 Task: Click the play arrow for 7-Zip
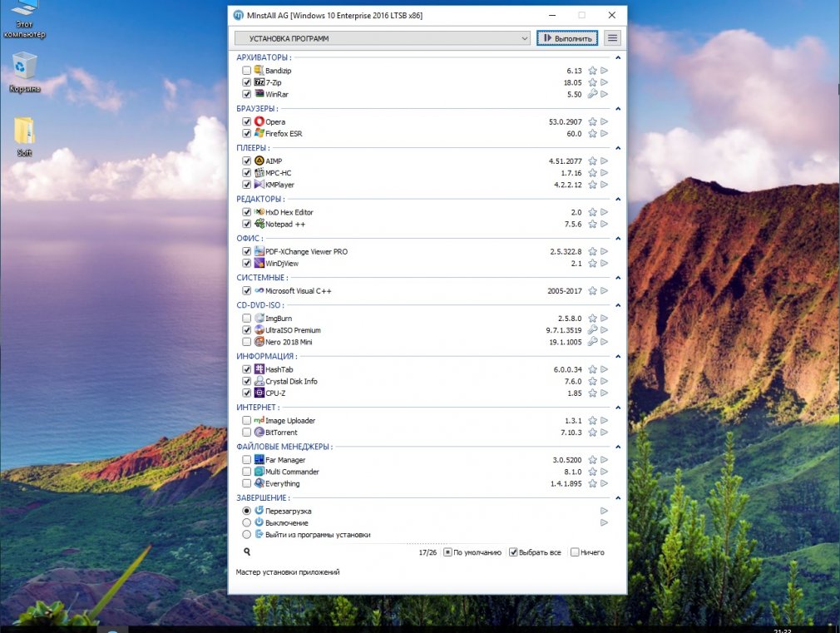tap(605, 82)
